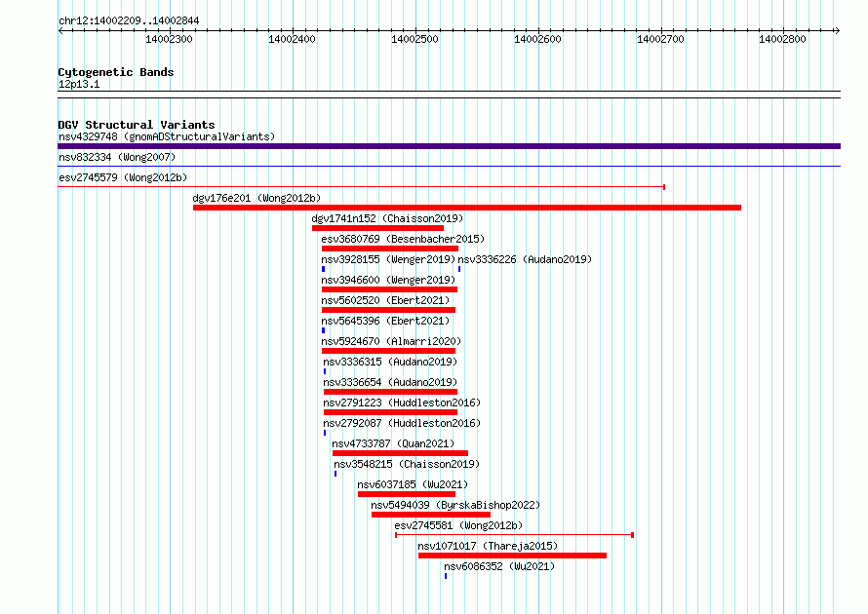The width and height of the screenshot is (868, 614).
Task: Select the 12p13.1 band label
Action: [79, 84]
